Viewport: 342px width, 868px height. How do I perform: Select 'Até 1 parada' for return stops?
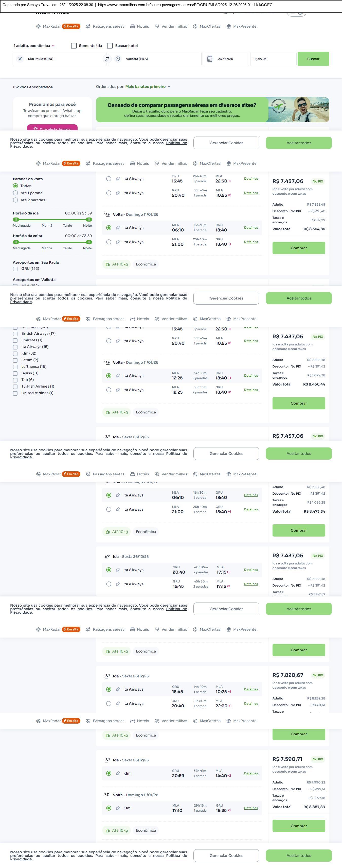tap(15, 193)
